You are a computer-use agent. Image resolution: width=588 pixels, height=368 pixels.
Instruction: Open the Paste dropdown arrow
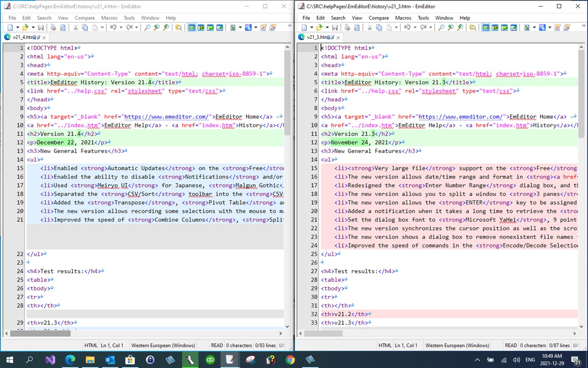[x=102, y=28]
